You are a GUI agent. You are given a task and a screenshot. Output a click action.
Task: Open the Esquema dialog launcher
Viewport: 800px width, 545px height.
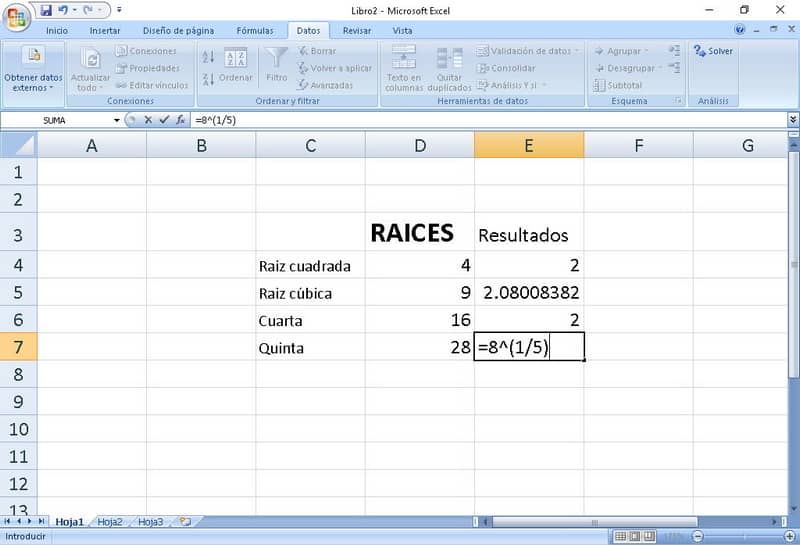point(678,101)
